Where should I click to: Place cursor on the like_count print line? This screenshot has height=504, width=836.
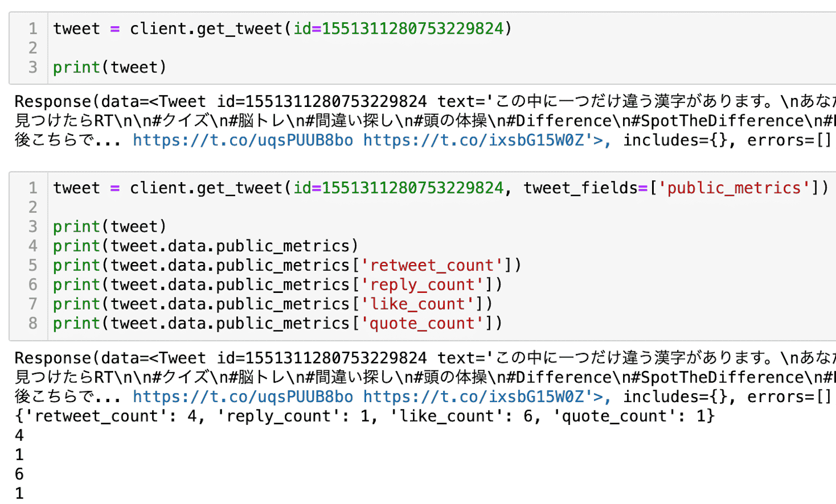pyautogui.click(x=273, y=304)
